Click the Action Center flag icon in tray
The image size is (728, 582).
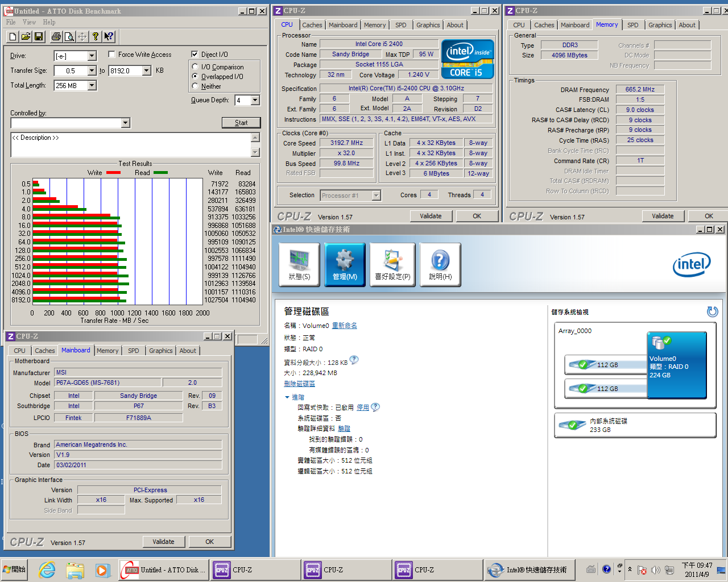(642, 569)
